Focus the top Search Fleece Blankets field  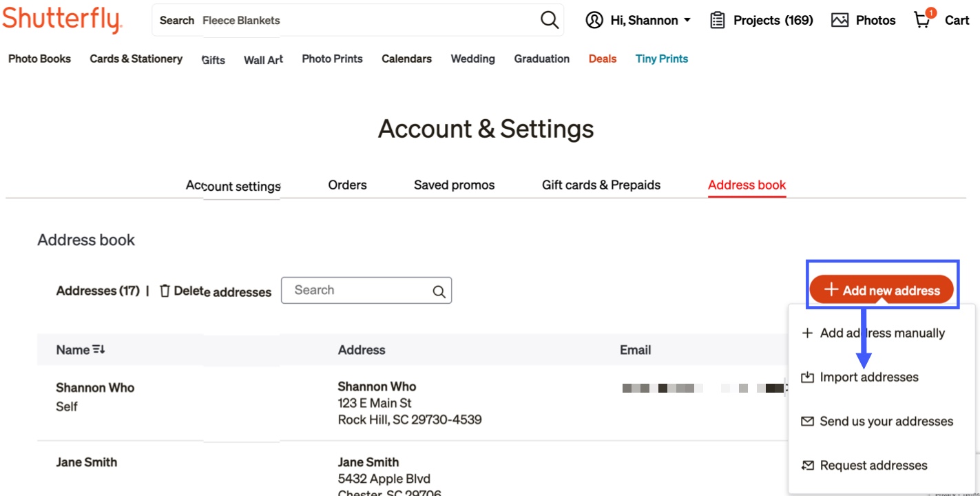pos(358,20)
